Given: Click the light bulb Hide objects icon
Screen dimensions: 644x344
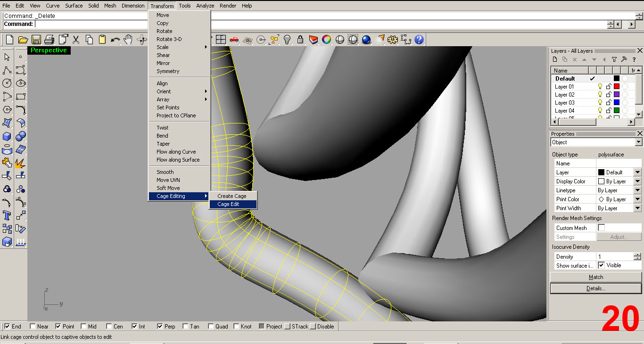Looking at the screenshot, I should tap(287, 40).
